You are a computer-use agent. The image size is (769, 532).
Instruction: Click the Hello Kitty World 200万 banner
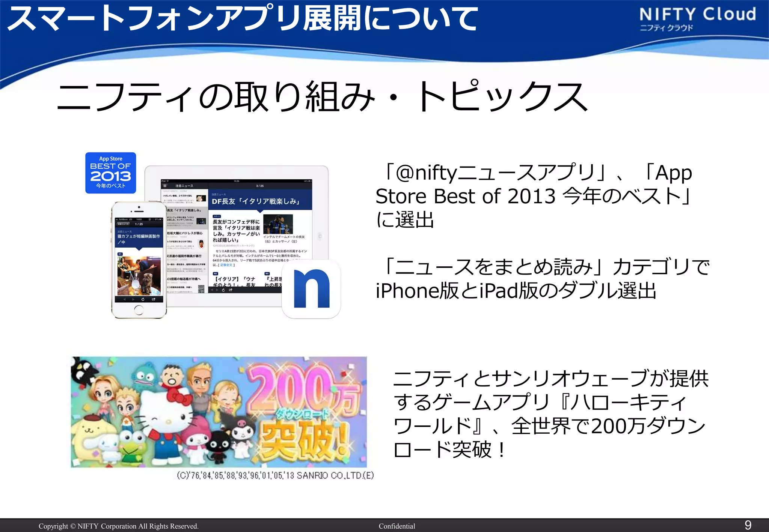[219, 412]
